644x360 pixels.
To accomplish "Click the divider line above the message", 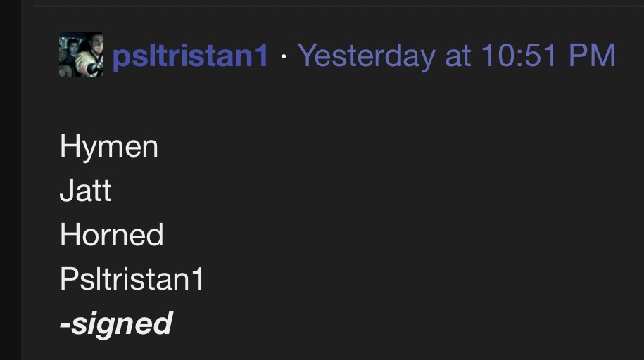I will click(x=339, y=6).
